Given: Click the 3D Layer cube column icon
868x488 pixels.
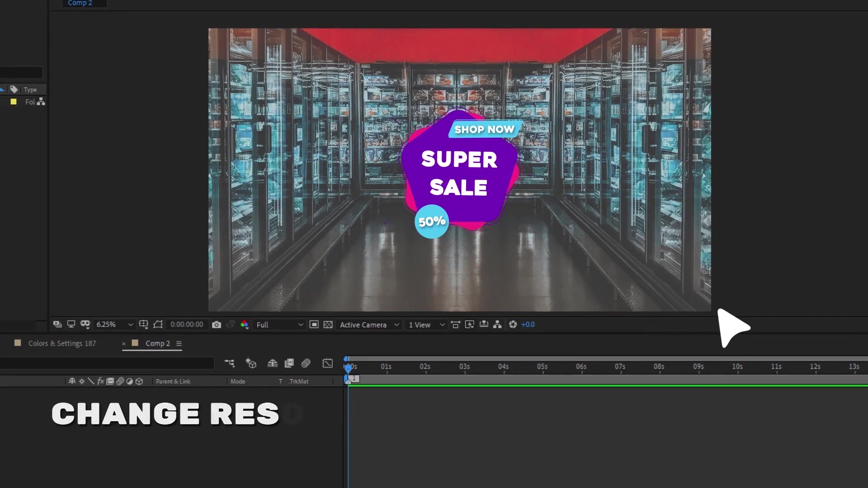Looking at the screenshot, I should (139, 381).
